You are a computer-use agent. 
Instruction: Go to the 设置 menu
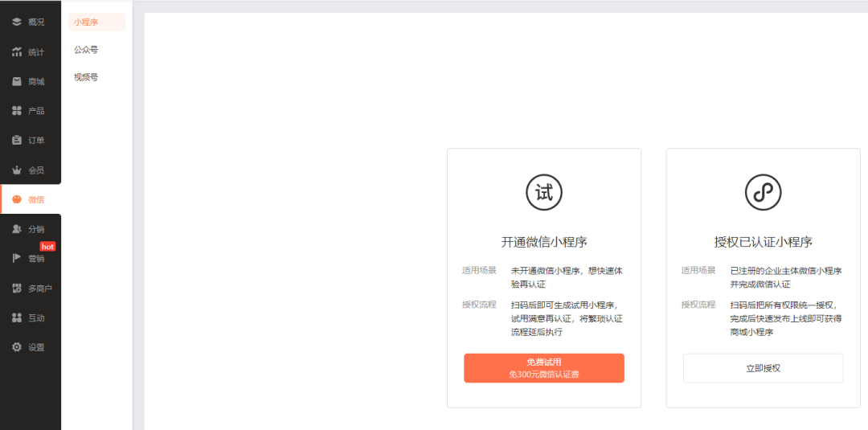coord(31,347)
